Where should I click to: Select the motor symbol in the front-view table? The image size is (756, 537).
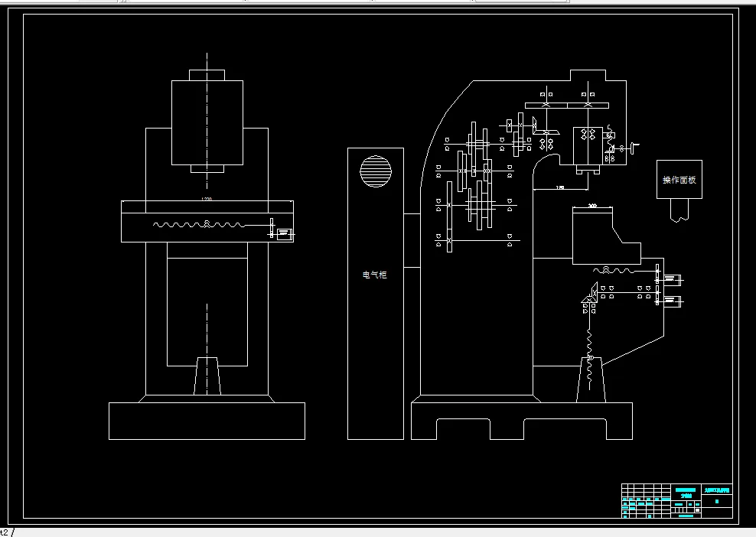pos(285,235)
